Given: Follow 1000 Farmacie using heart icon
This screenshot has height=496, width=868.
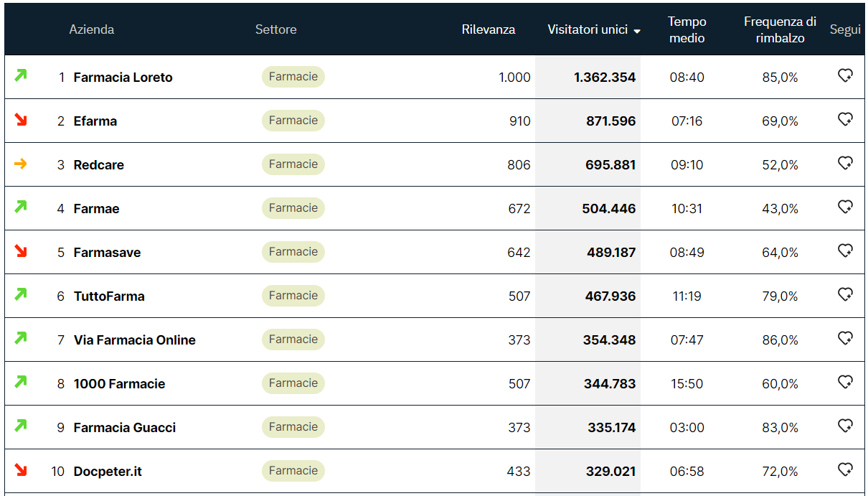Looking at the screenshot, I should 845,382.
